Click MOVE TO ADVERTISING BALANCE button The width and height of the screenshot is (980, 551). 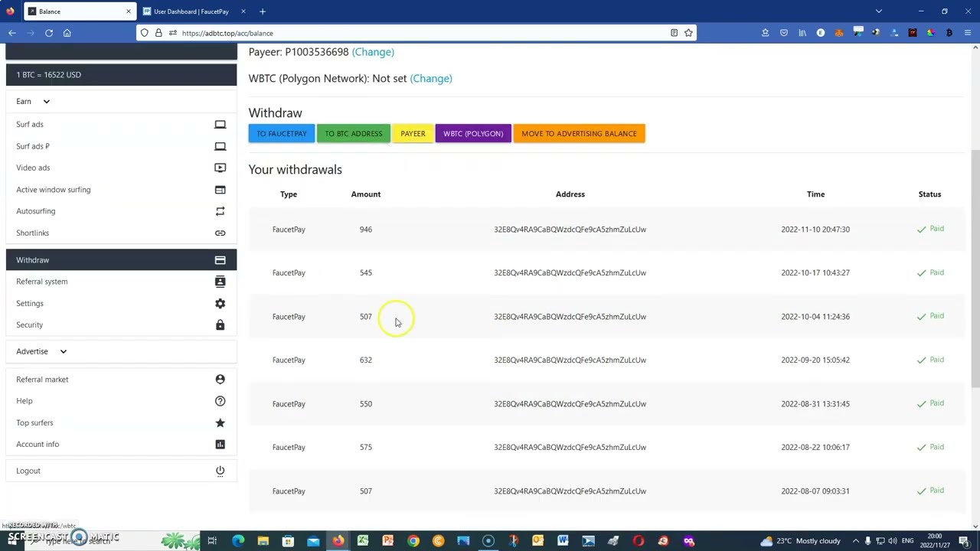tap(579, 134)
